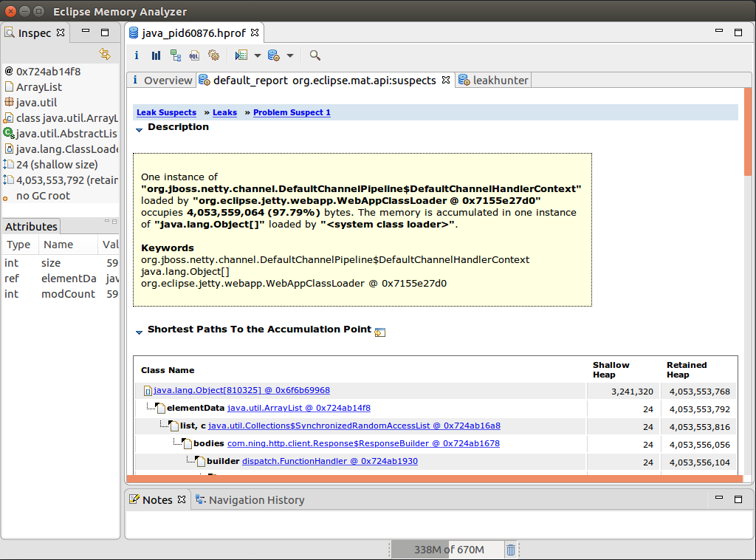756x560 pixels.
Task: Maximize the Notes view panel
Action: [x=738, y=499]
